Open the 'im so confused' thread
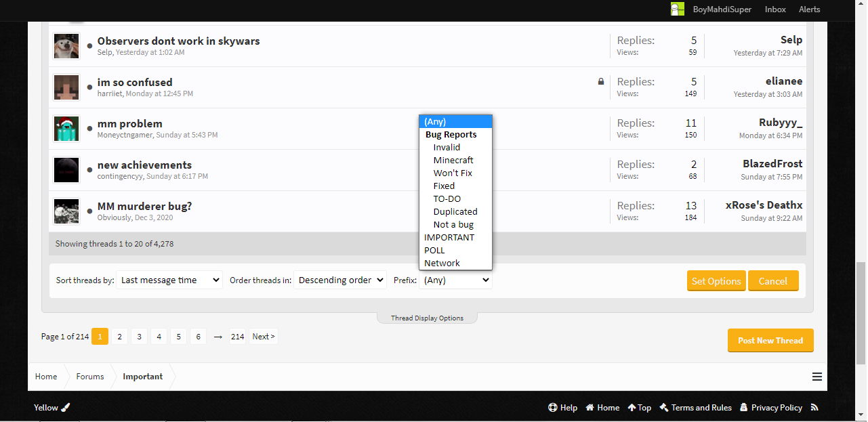 tap(135, 82)
